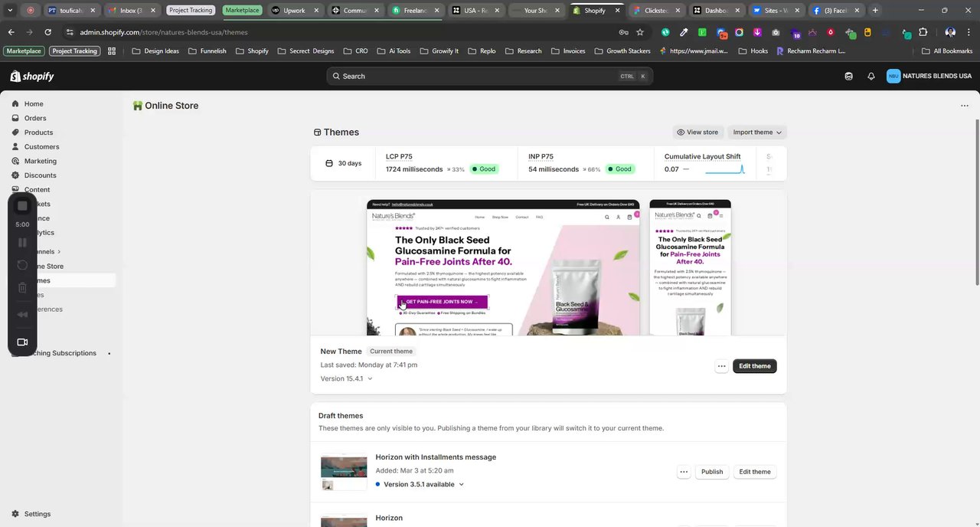Edit the Horizon with Installments message theme

[755, 472]
